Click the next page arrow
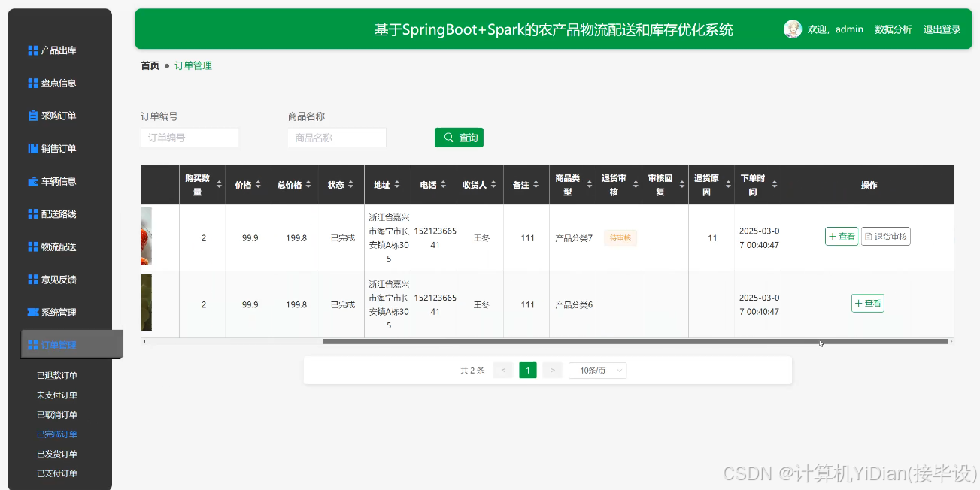The height and width of the screenshot is (490, 980). tap(553, 371)
